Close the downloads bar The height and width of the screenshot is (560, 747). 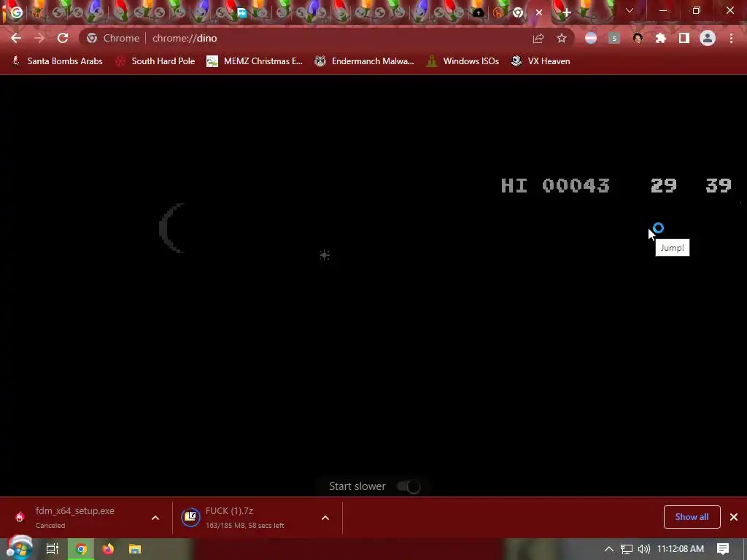(734, 517)
